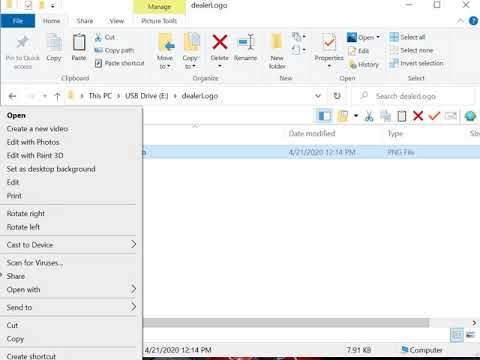Expand Open with submenu arrow

click(133, 289)
